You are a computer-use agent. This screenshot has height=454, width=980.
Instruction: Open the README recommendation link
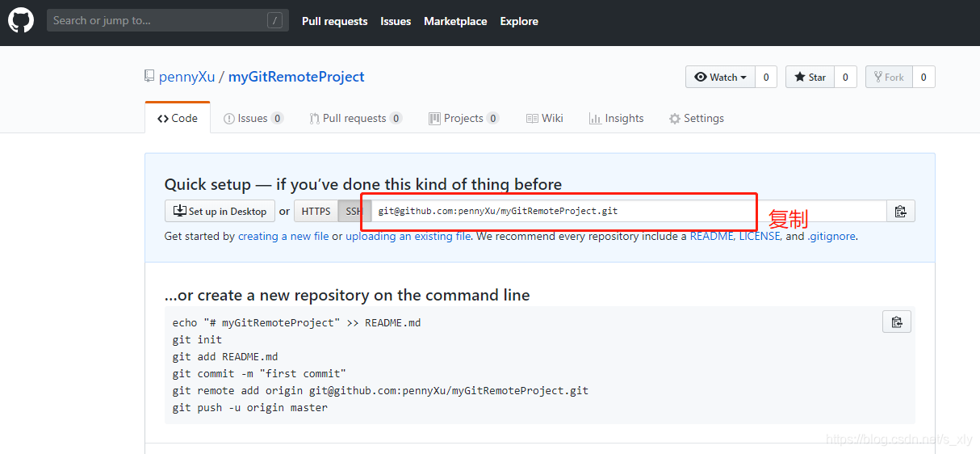711,237
